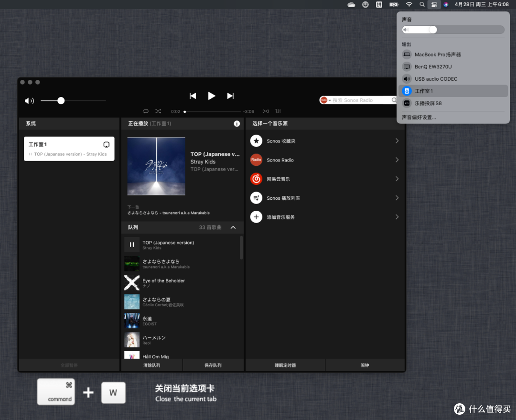Expand the Sonos 收藏夹 chevron
Viewport: 516px width, 420px height.
pos(397,141)
